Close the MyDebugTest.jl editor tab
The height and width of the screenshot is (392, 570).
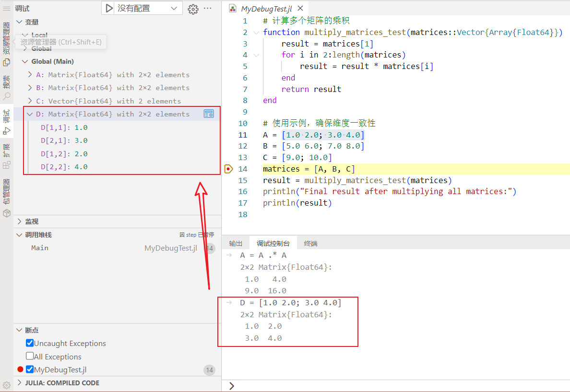click(x=300, y=8)
